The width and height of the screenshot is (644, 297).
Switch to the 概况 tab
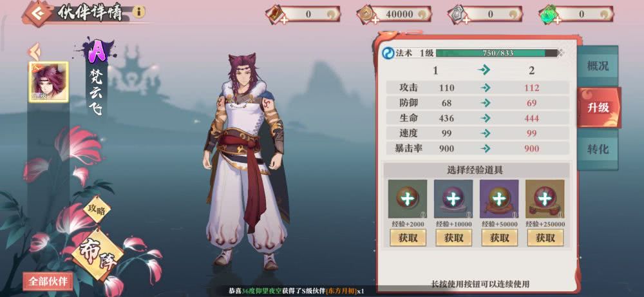tap(598, 66)
